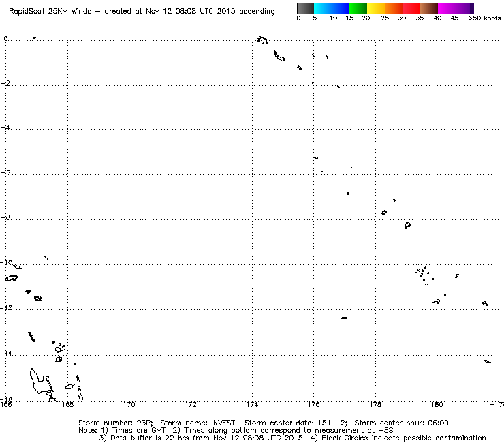
Task: Click the gray 0-5 knots color segment
Action: coord(305,8)
